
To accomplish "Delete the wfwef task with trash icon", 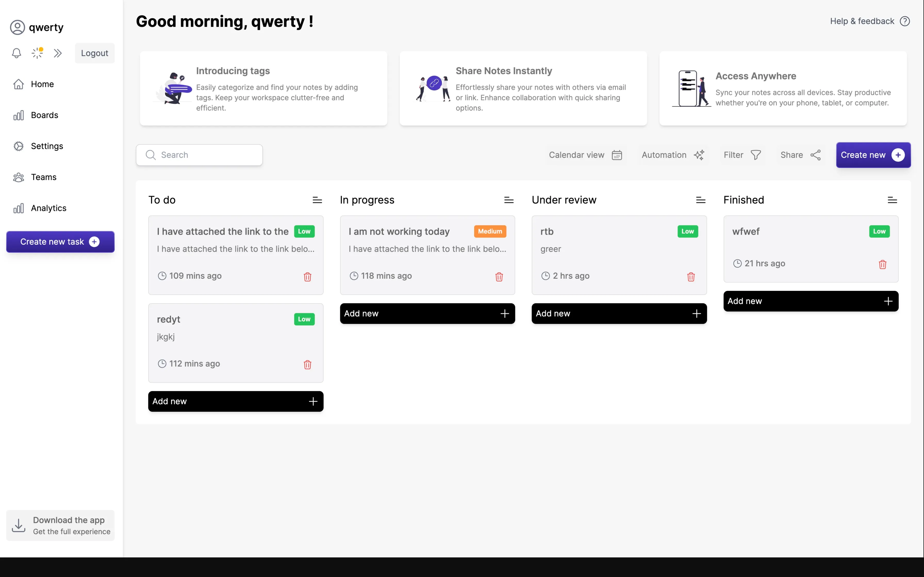I will click(x=882, y=265).
